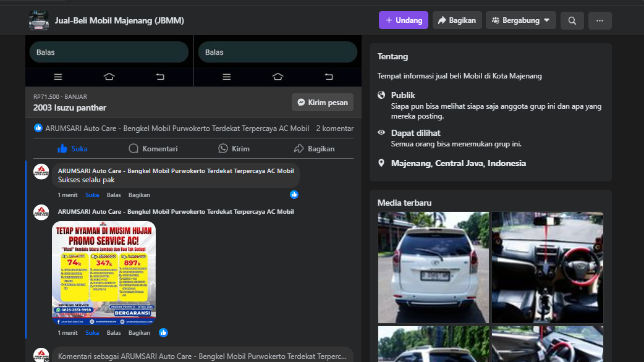Open the three-dots more options menu
The image size is (644, 362).
click(600, 20)
